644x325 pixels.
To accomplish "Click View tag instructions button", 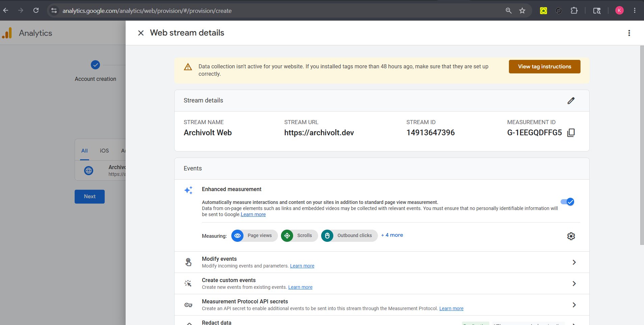I will click(544, 67).
